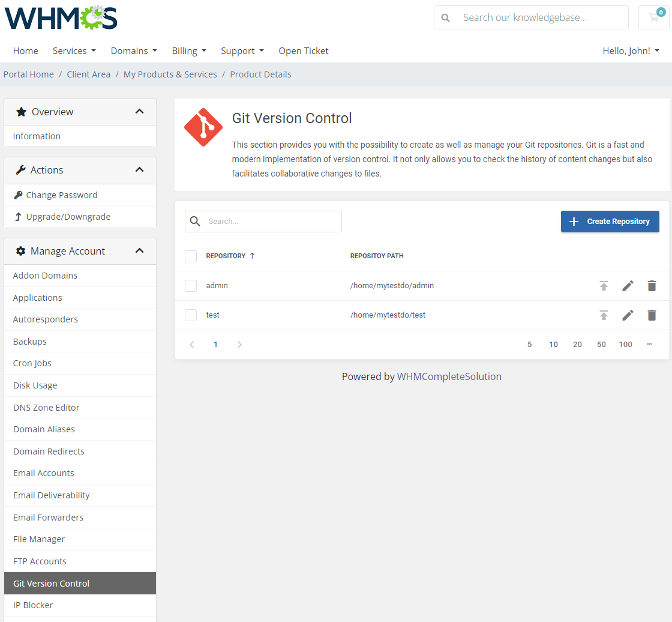
Task: Open Cron Jobs in sidebar
Action: [80, 363]
